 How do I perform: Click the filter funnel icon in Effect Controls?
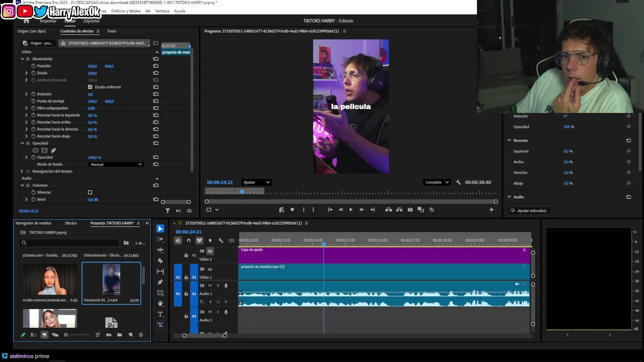click(x=168, y=211)
